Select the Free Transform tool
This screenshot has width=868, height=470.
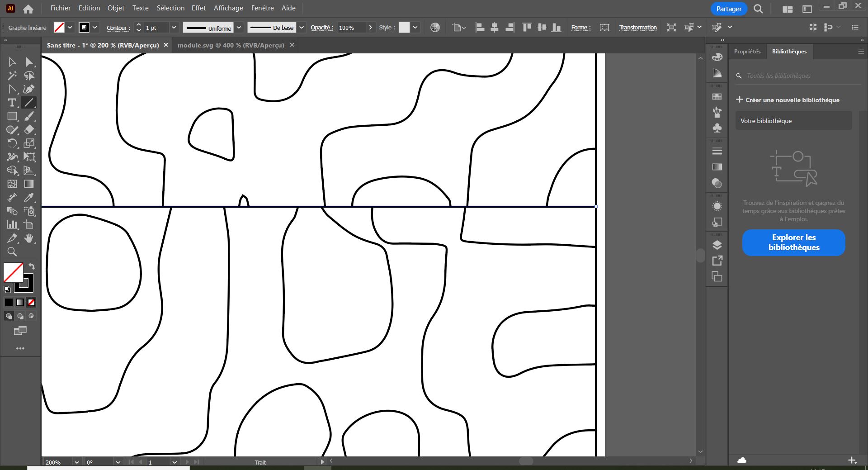29,157
